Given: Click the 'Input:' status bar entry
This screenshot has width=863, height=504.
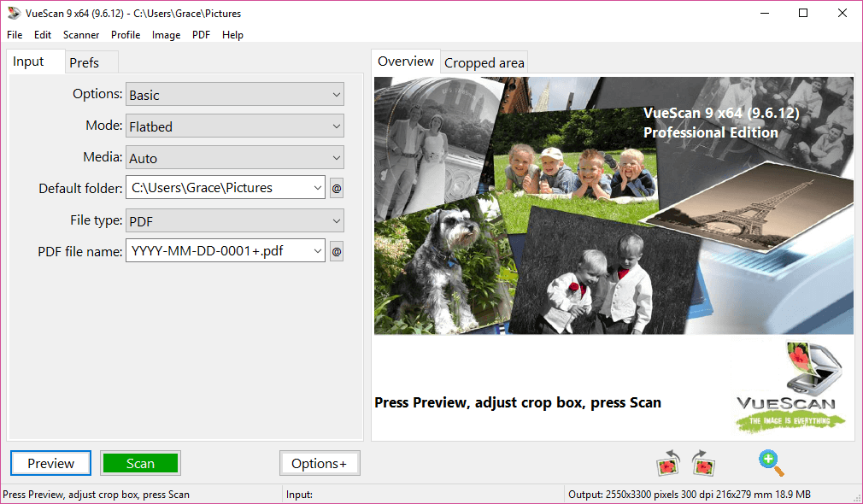Looking at the screenshot, I should coord(299,494).
